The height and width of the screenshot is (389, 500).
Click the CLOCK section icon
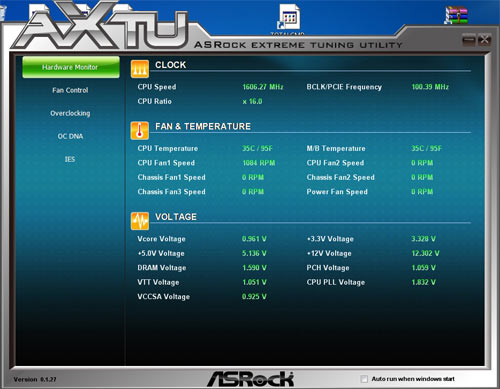click(x=140, y=69)
